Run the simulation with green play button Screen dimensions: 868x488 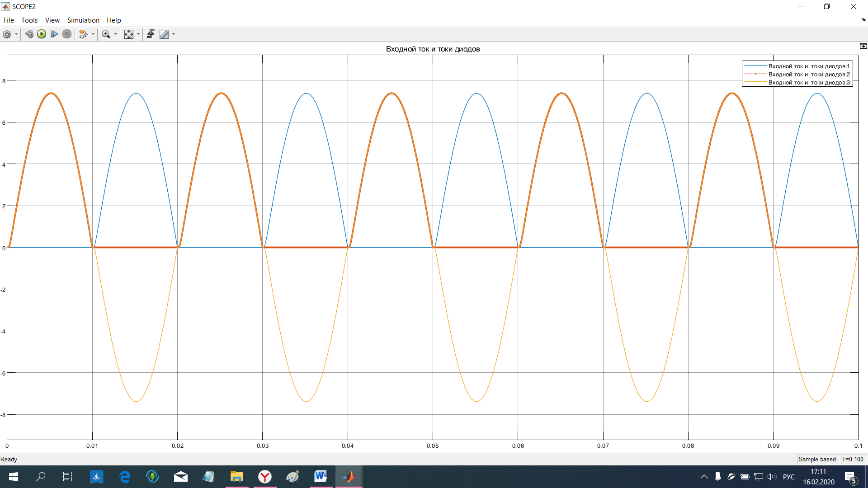(x=42, y=34)
